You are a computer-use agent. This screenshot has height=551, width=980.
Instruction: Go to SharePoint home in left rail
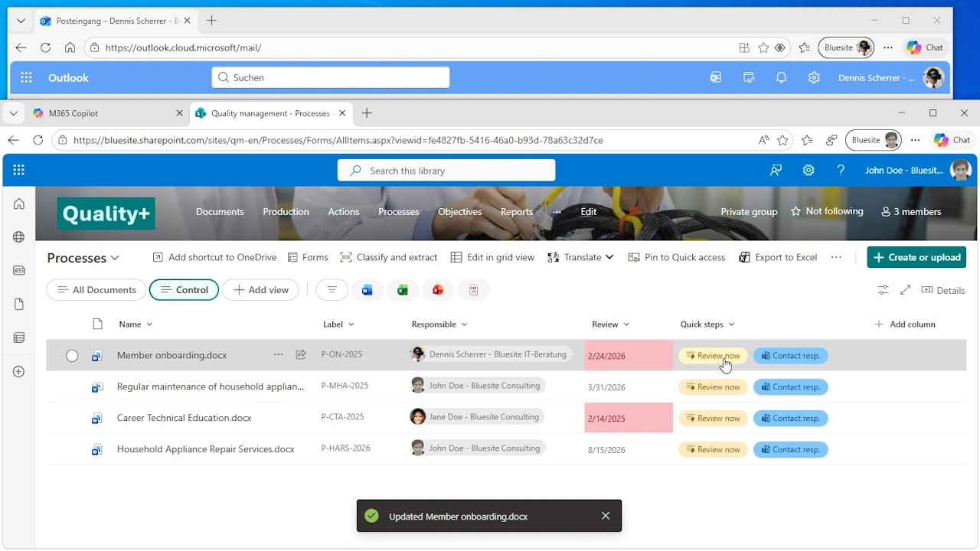pos(19,204)
